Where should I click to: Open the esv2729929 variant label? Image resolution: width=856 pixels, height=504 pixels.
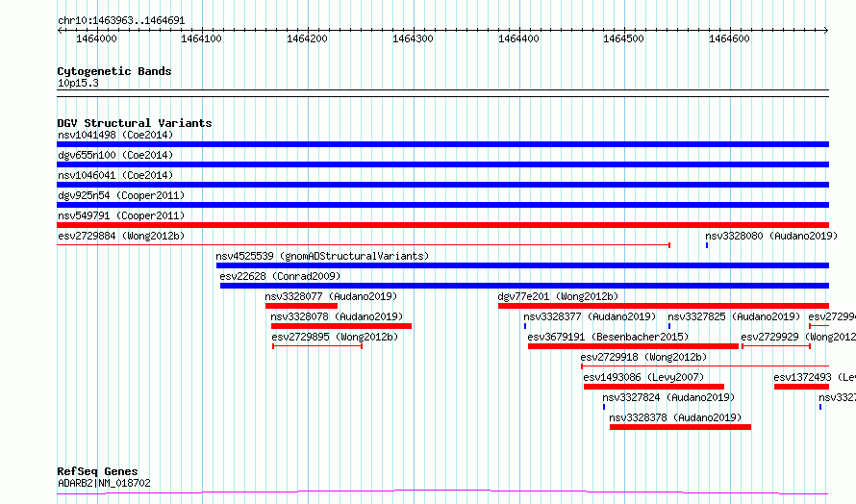tap(798, 337)
